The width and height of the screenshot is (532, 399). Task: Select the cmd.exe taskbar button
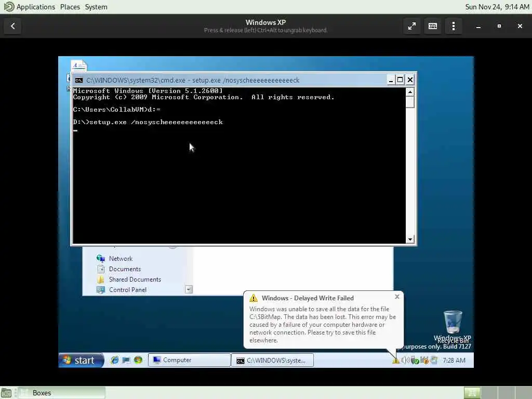click(272, 361)
